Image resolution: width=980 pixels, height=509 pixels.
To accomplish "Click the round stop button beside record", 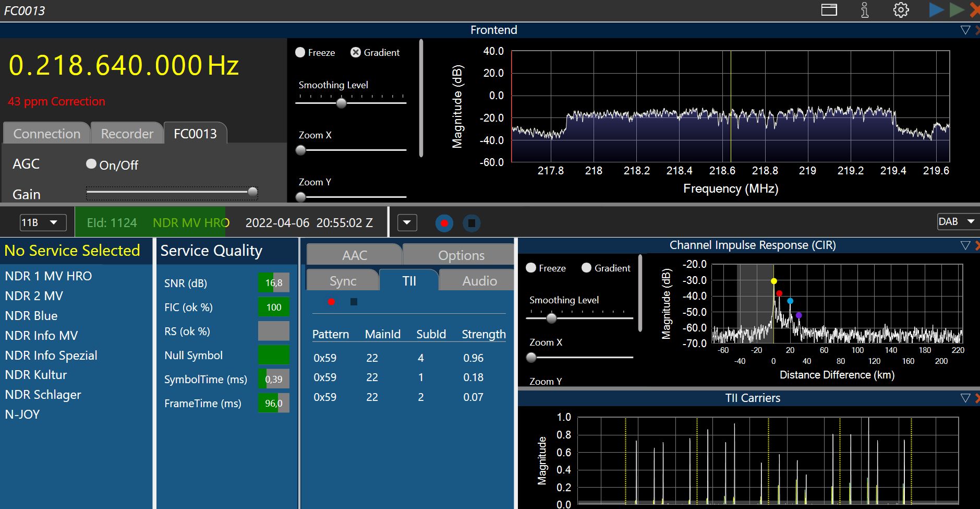I will tap(471, 223).
